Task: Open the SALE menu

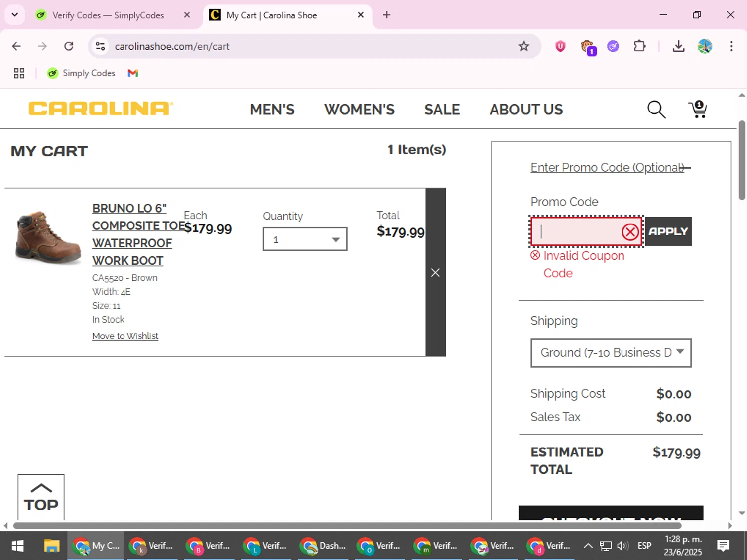Action: tap(442, 110)
